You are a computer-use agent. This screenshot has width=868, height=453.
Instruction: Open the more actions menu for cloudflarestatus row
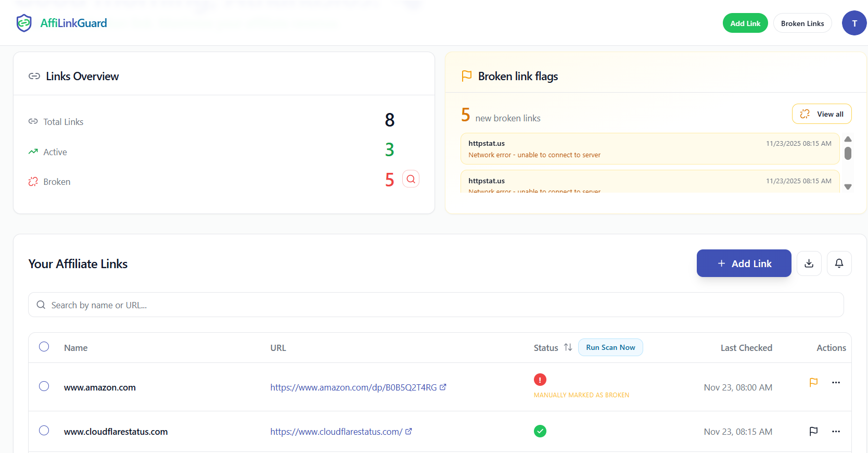(x=836, y=431)
